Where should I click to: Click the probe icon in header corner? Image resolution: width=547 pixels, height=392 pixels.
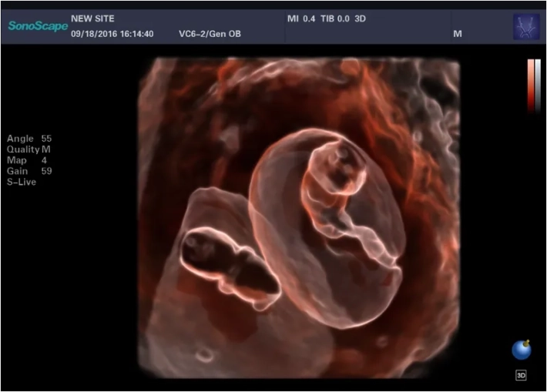pyautogui.click(x=526, y=26)
